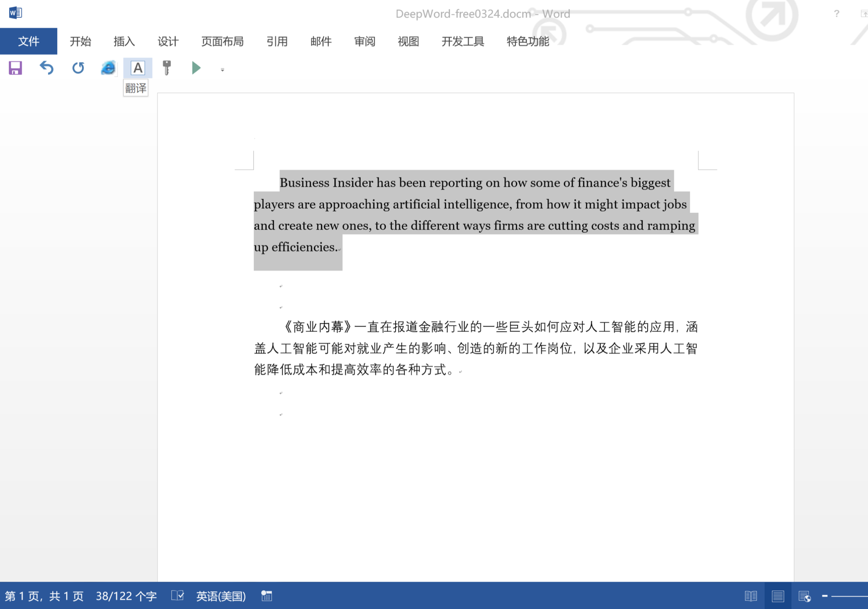Click the Redo circular arrow icon

click(78, 67)
